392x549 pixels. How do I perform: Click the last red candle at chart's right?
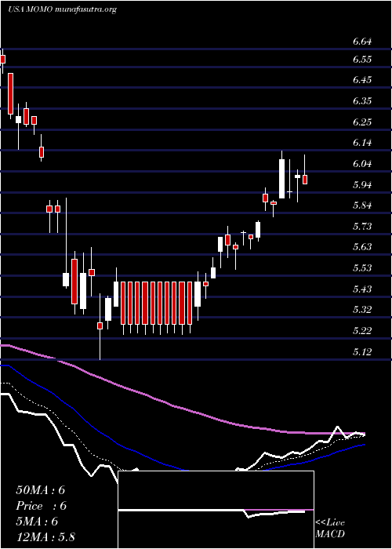305,180
